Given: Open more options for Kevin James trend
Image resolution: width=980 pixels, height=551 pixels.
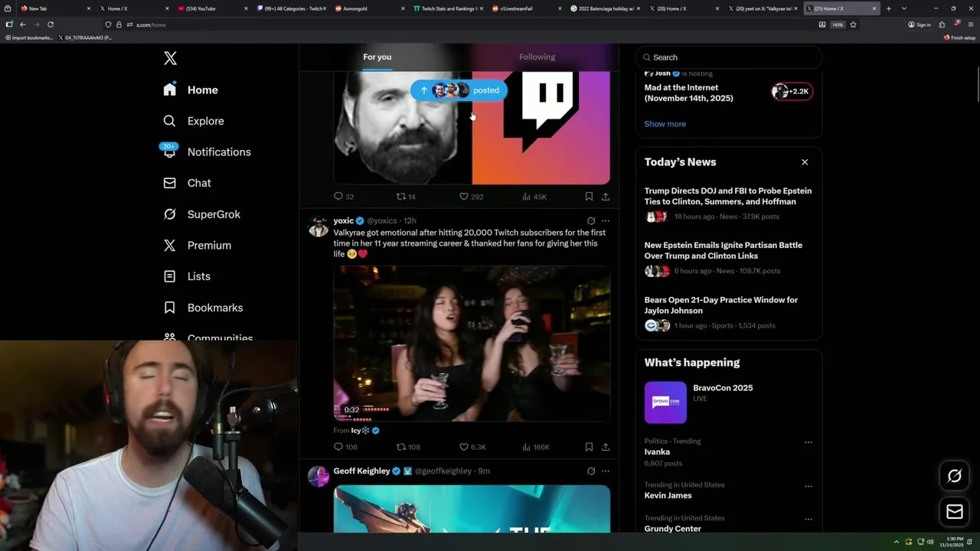Looking at the screenshot, I should click(x=808, y=486).
